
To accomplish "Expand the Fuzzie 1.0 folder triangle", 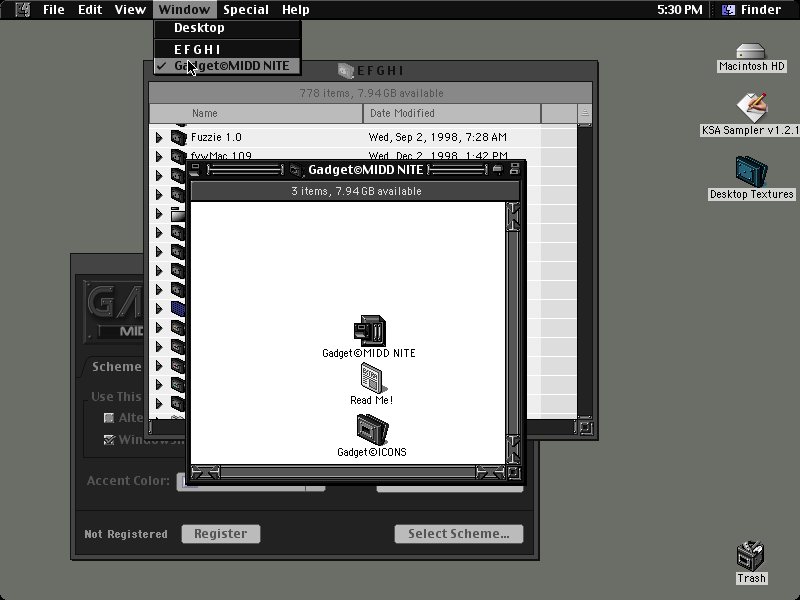I will [x=159, y=137].
